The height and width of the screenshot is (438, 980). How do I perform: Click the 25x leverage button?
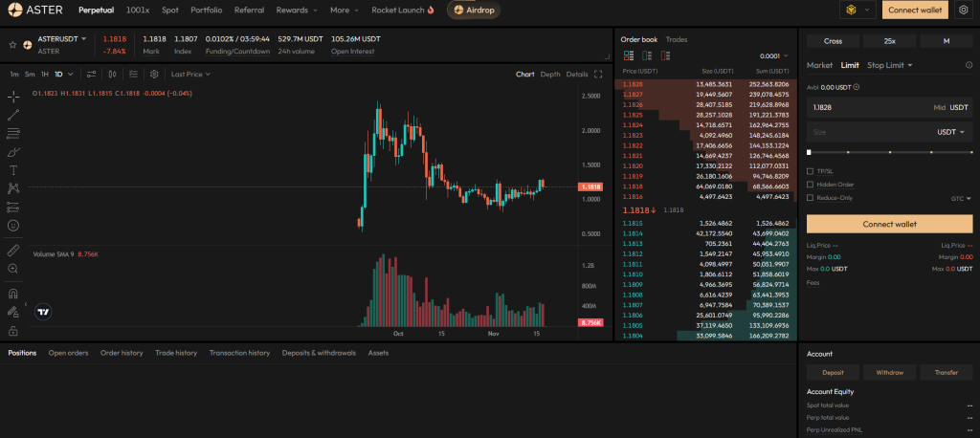point(889,41)
